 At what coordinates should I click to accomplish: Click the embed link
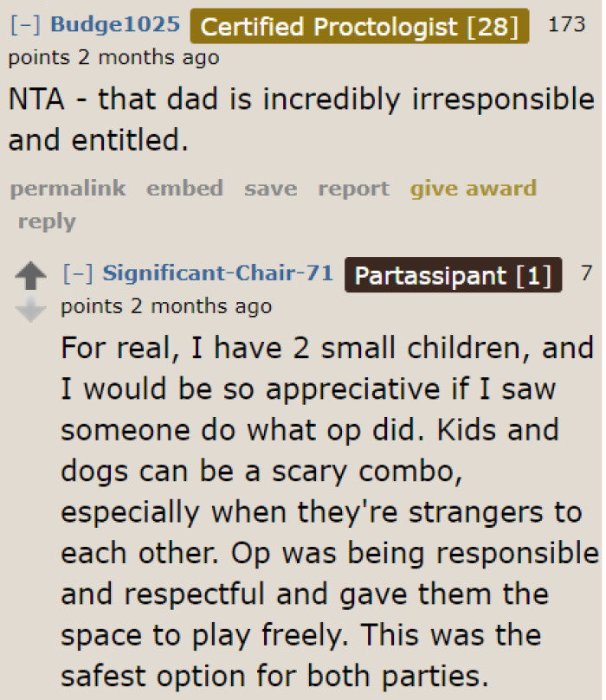pyautogui.click(x=184, y=188)
